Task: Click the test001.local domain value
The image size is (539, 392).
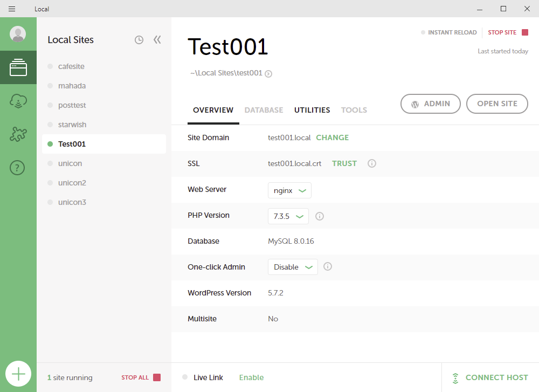Action: [x=289, y=137]
